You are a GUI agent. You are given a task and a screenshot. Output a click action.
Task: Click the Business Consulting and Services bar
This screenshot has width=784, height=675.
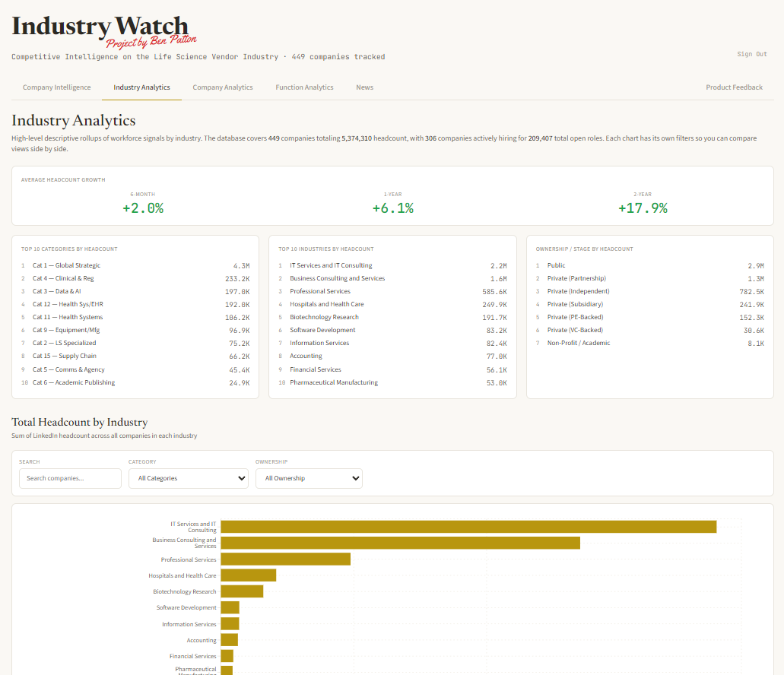pyautogui.click(x=401, y=543)
